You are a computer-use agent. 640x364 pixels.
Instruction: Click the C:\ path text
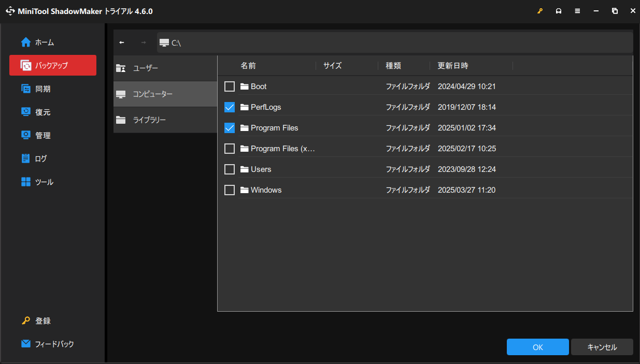(x=176, y=43)
